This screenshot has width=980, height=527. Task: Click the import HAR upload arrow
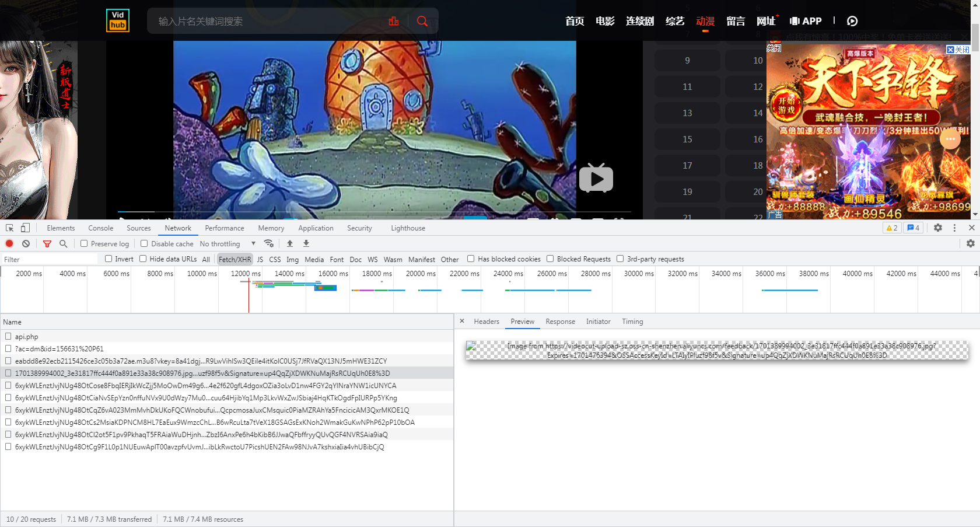(290, 243)
